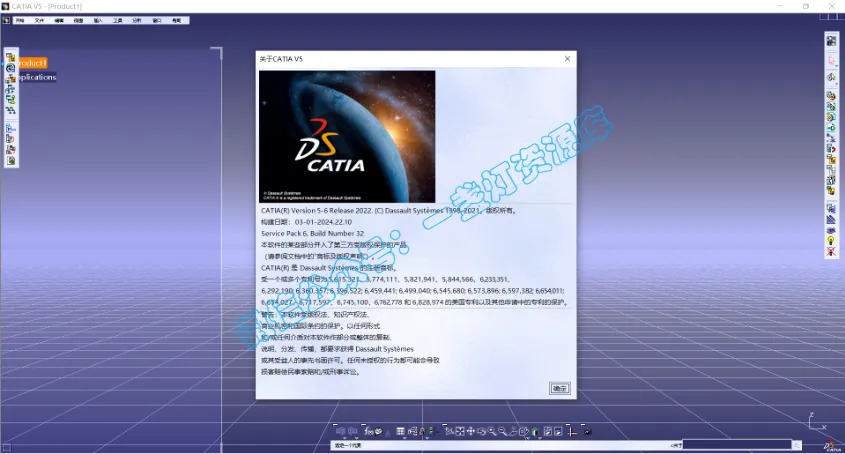Activate Fly mode in the view toolbar

(449, 431)
